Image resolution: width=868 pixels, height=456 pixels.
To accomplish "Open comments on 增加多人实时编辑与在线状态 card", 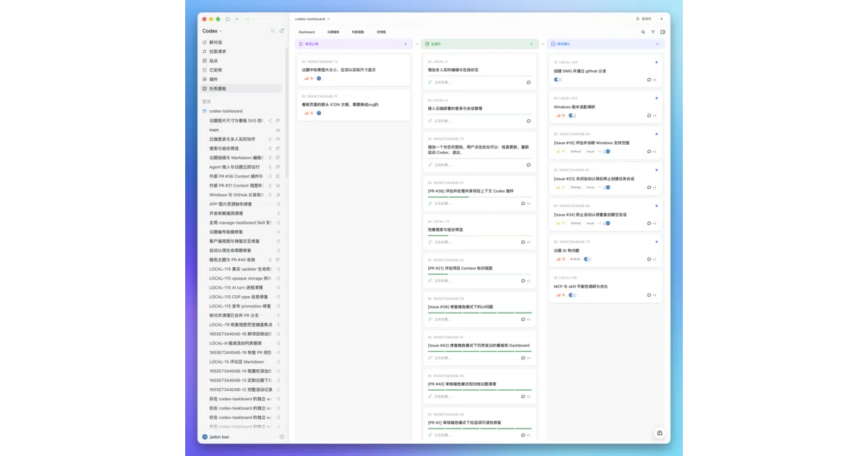I will 529,82.
